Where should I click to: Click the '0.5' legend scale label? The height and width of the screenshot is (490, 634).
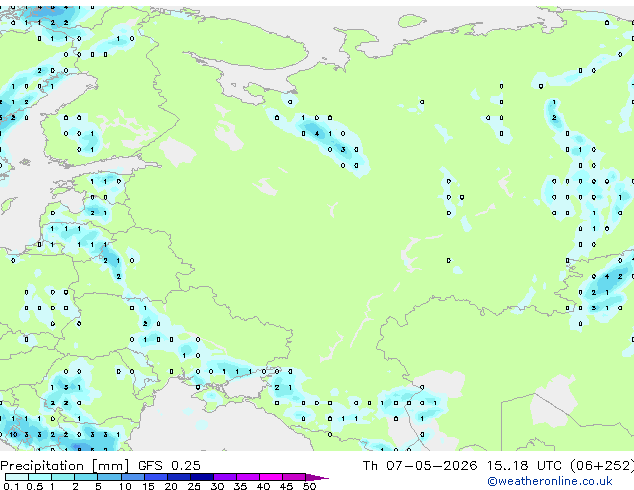(x=35, y=486)
